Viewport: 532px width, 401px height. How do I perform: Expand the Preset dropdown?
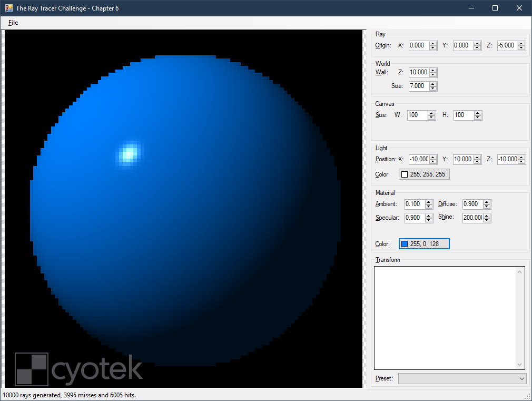(x=522, y=379)
